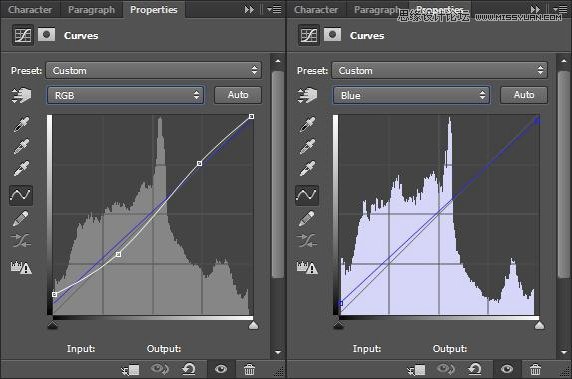Open the Preset Custom dropdown in left panel
572x379 pixels.
click(154, 70)
